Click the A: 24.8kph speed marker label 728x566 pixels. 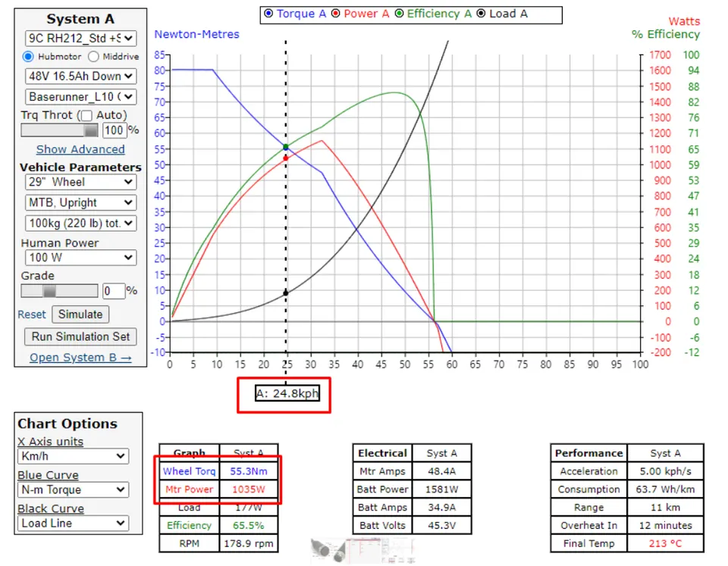(x=287, y=393)
